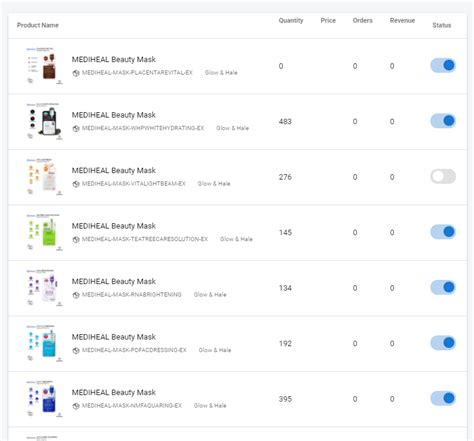This screenshot has height=441, width=474.
Task: Open green Tea Tree mask product thumbnail
Action: pyautogui.click(x=44, y=232)
